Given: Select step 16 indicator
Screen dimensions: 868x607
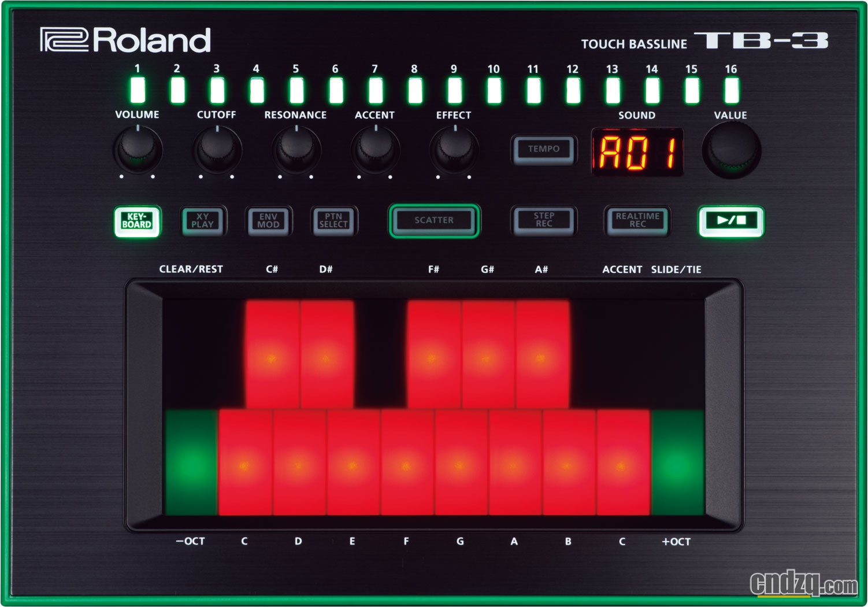Looking at the screenshot, I should pyautogui.click(x=732, y=90).
